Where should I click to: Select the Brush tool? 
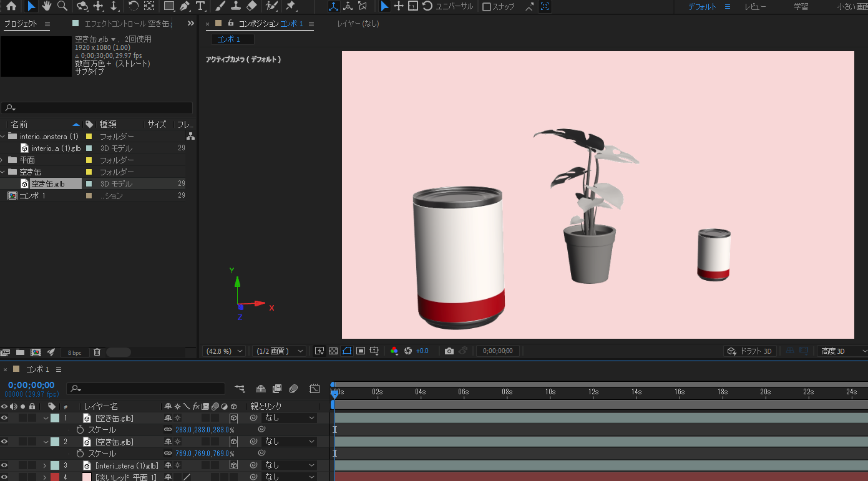(220, 7)
